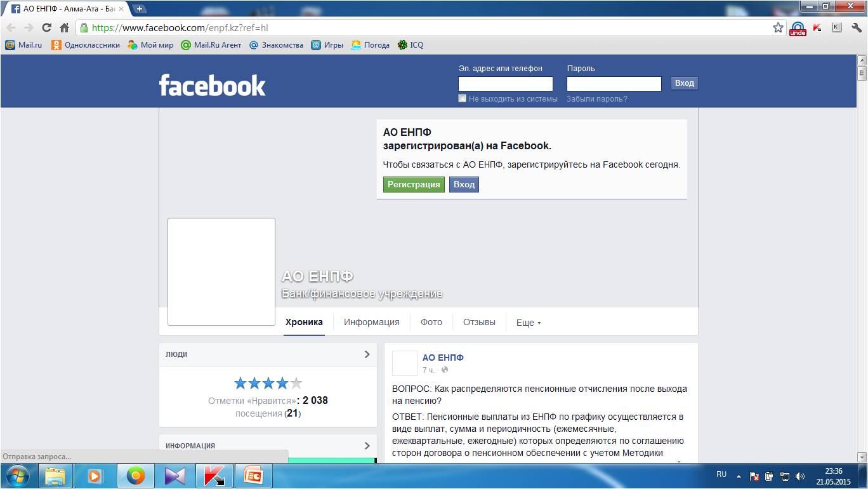Open File Explorer from the taskbar
The width and height of the screenshot is (868, 489).
click(x=55, y=476)
